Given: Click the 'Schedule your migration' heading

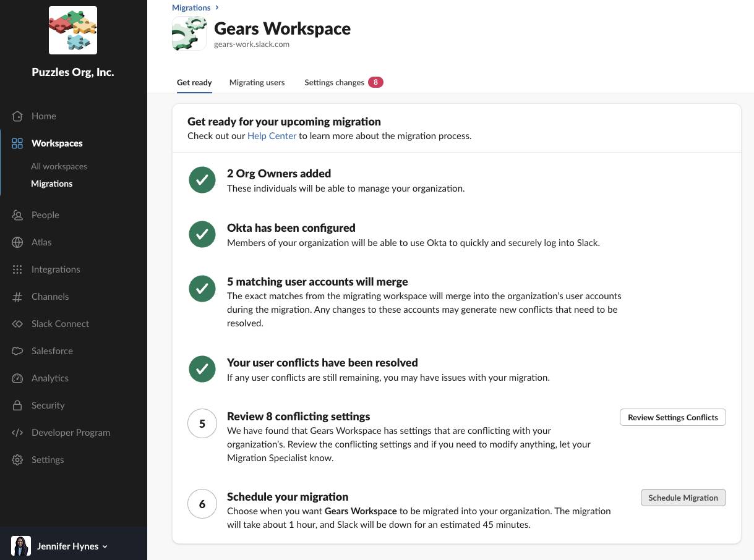Looking at the screenshot, I should pyautogui.click(x=288, y=497).
